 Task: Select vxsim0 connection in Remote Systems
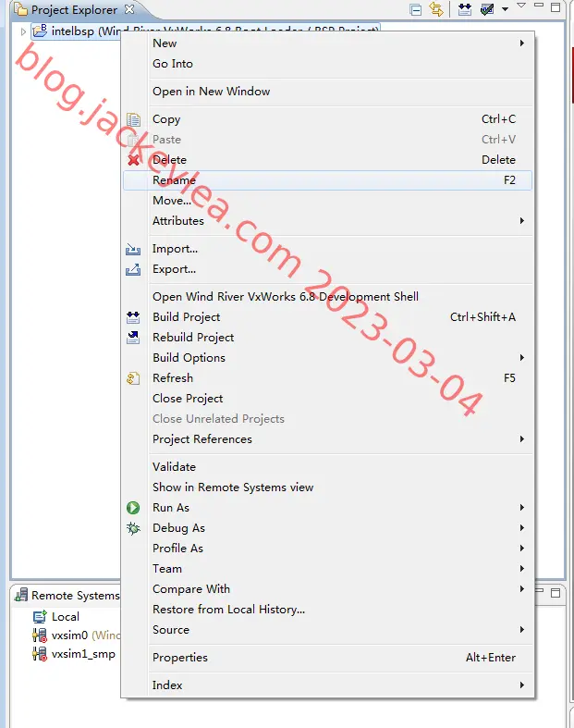pos(76,635)
